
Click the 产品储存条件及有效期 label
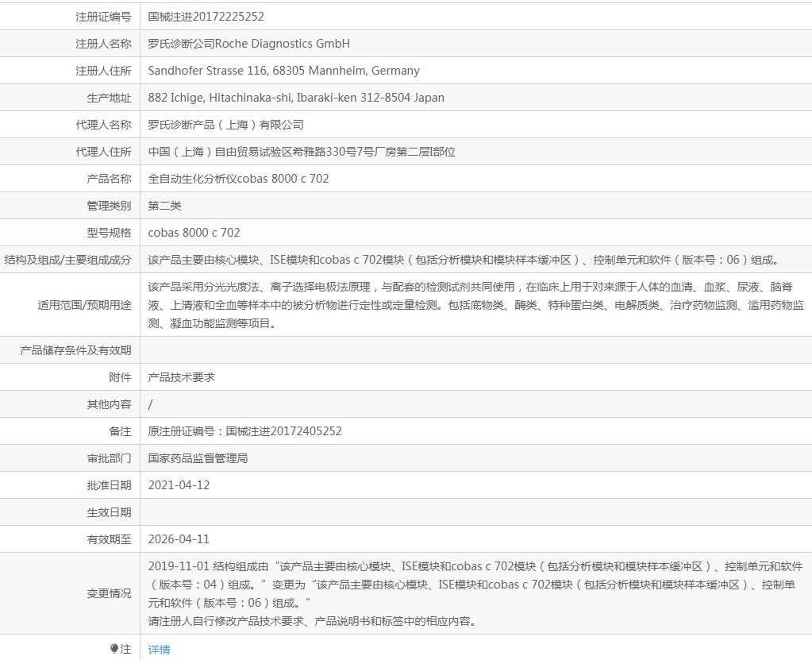coord(75,350)
